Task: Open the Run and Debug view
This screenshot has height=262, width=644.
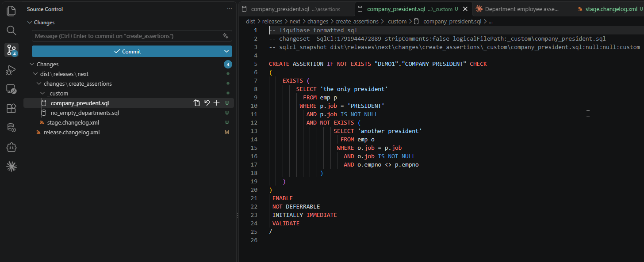Action: tap(11, 70)
